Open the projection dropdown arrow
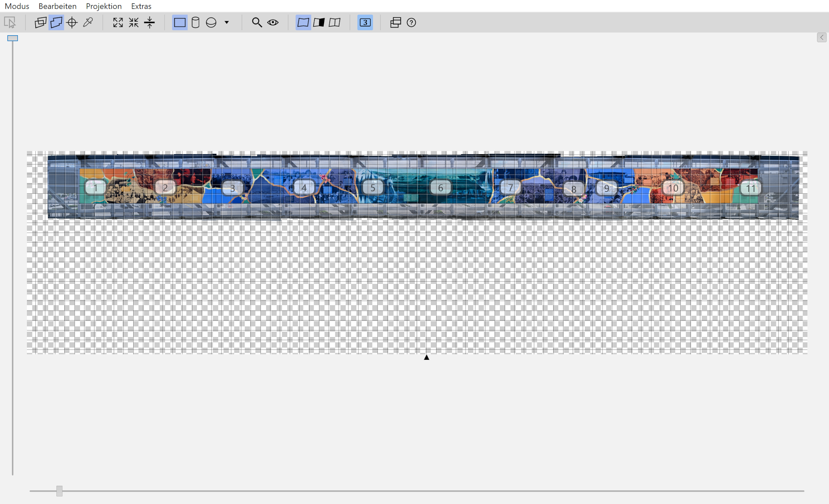 [227, 22]
